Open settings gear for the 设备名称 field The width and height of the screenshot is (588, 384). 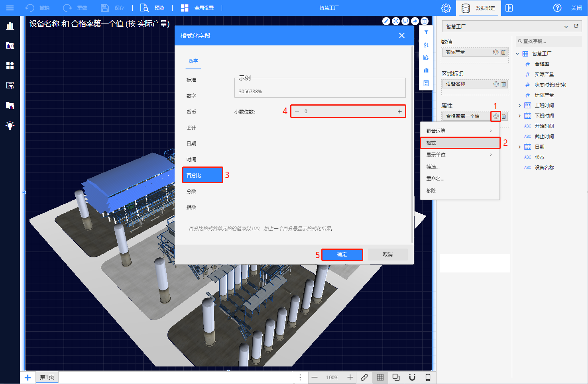pos(496,84)
